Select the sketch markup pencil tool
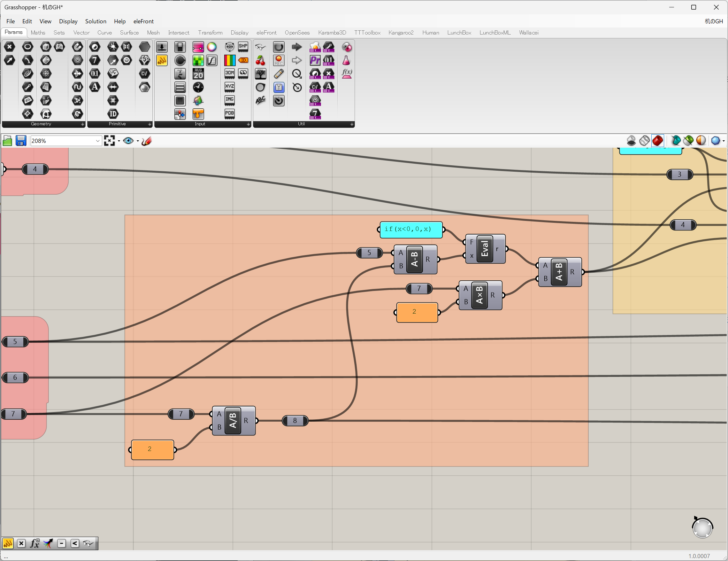 tap(146, 141)
